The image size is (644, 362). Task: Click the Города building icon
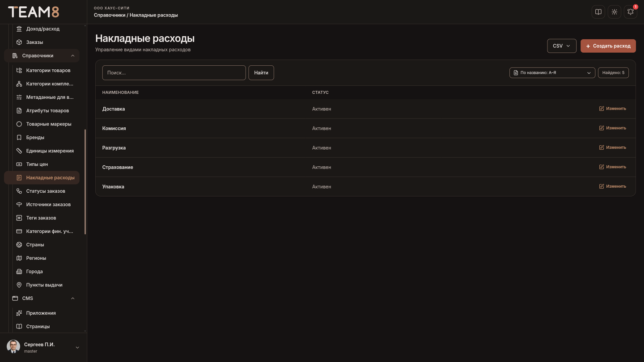click(19, 271)
